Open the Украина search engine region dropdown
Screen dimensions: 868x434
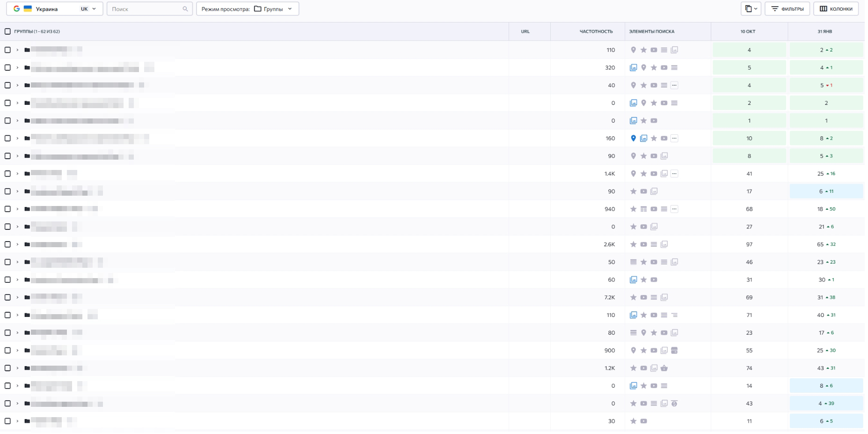(54, 9)
